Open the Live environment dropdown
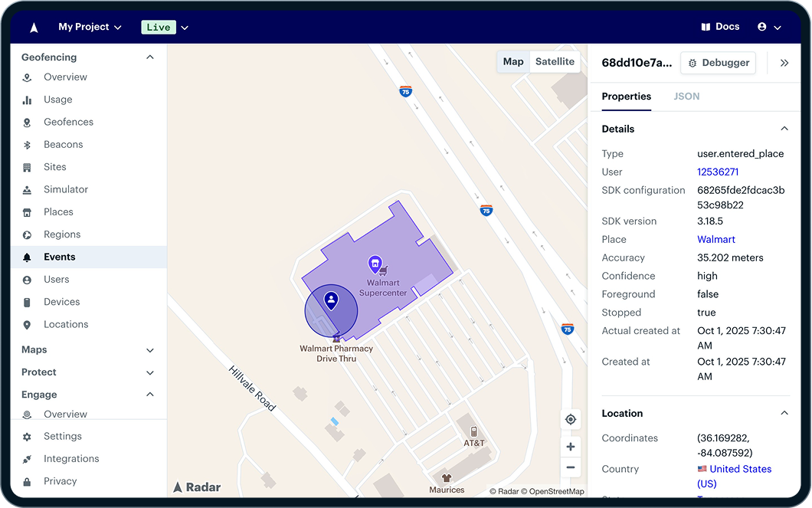The image size is (812, 508). tap(164, 26)
